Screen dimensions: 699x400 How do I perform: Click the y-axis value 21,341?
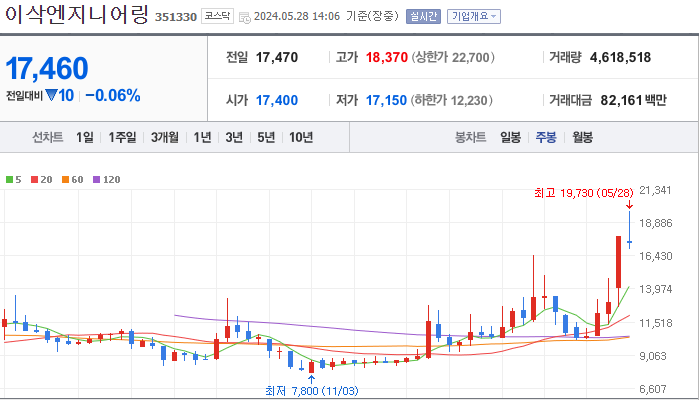pyautogui.click(x=655, y=190)
